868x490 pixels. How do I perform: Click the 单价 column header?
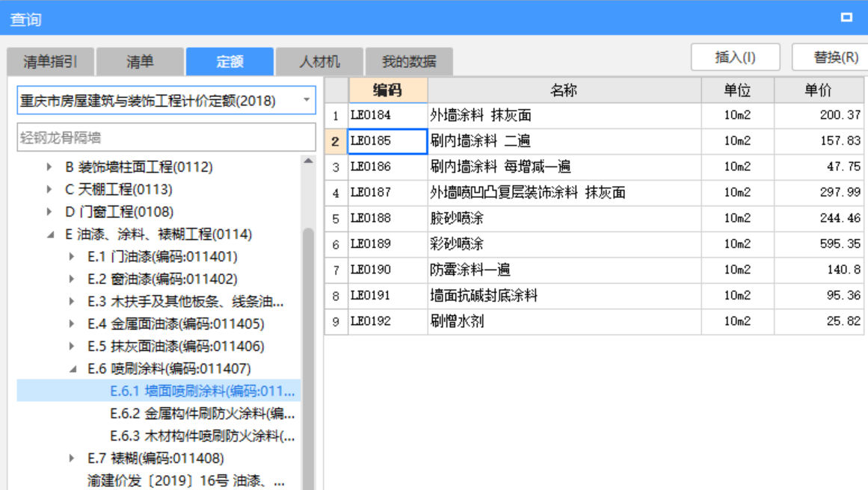point(819,90)
